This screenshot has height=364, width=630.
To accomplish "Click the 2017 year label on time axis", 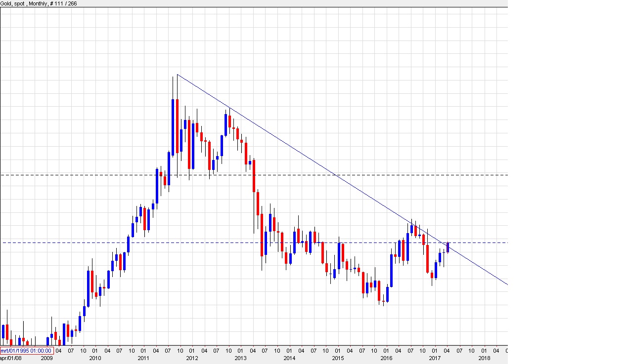I will tap(435, 358).
